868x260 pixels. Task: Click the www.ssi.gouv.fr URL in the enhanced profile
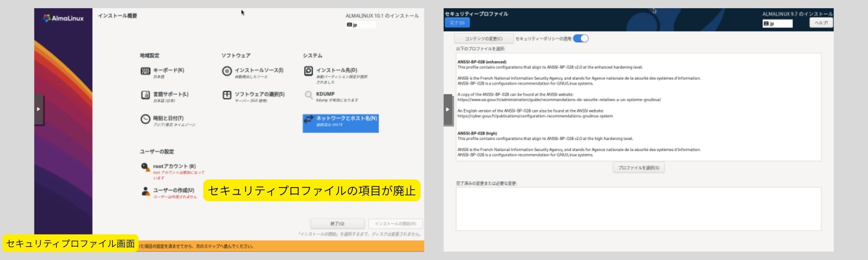[x=559, y=100]
